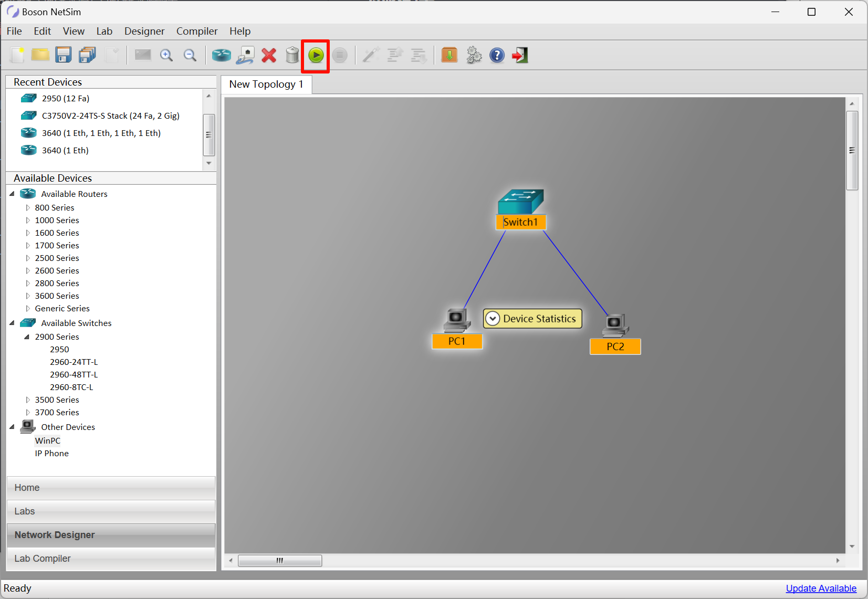This screenshot has width=868, height=599.
Task: Expand the Generic Series router group
Action: coord(28,309)
